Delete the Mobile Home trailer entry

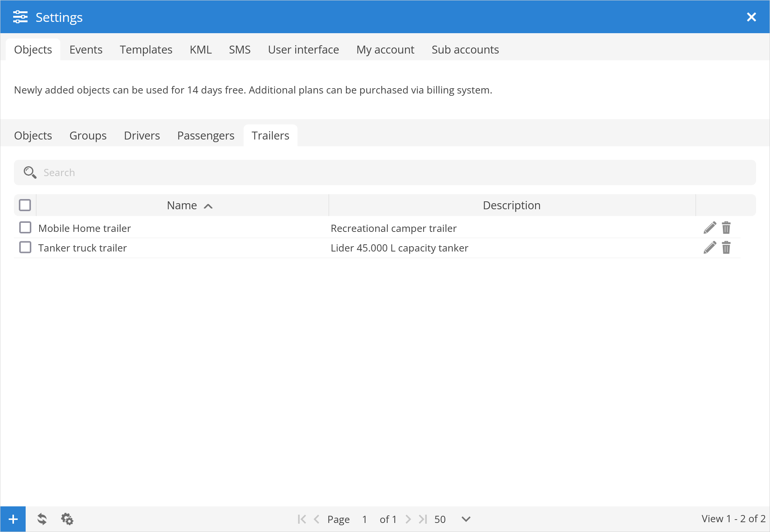[726, 228]
